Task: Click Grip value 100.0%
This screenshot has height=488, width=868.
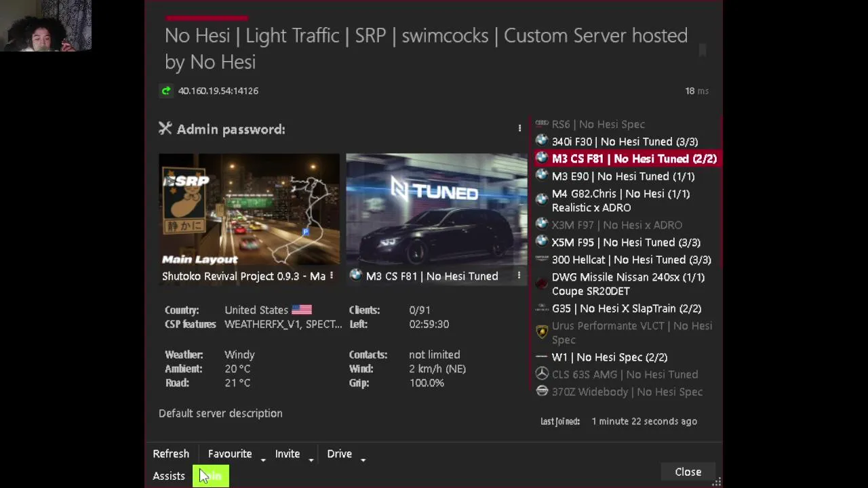Action: point(427,383)
